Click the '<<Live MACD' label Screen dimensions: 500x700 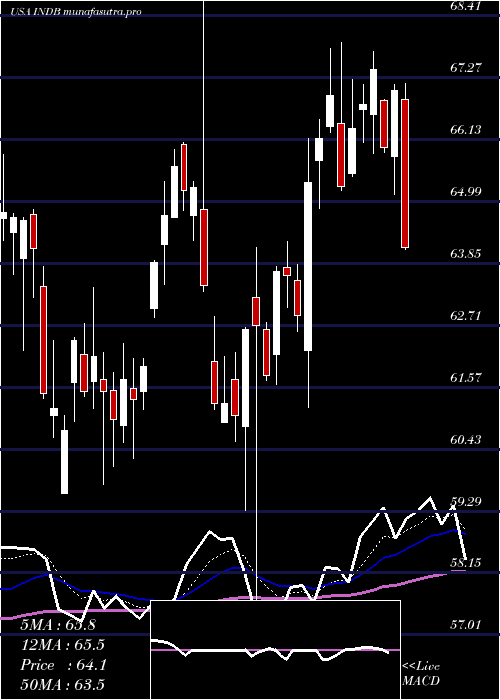tap(421, 673)
